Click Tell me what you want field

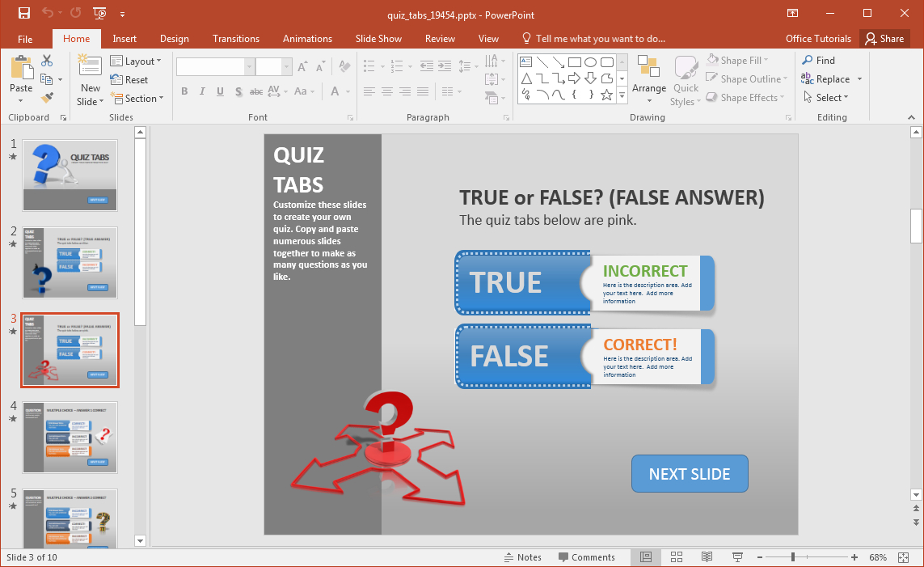[593, 39]
